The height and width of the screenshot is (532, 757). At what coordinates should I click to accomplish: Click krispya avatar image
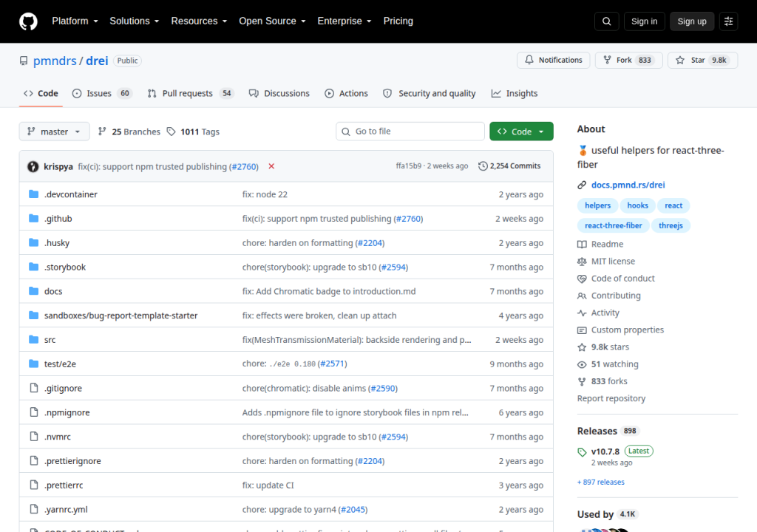coord(33,166)
